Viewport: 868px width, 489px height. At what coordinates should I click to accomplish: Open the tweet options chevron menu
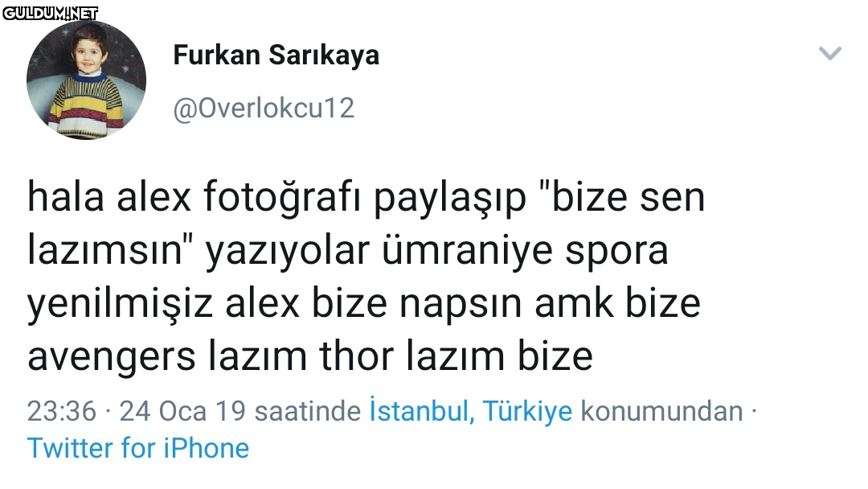[829, 54]
